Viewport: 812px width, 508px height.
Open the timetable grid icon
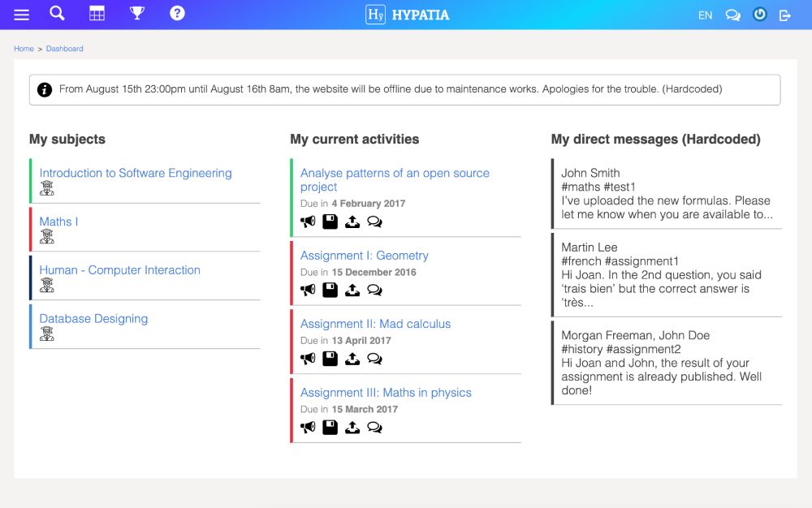click(97, 14)
